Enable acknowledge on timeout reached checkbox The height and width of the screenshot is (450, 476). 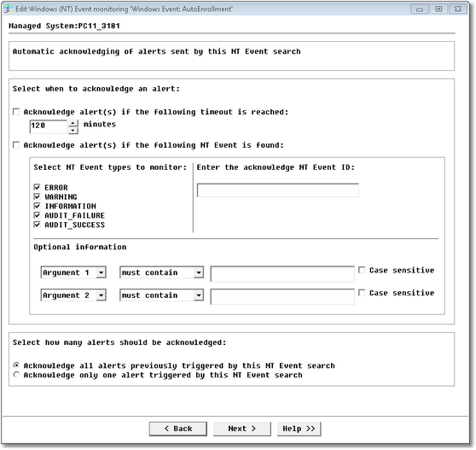[16, 112]
